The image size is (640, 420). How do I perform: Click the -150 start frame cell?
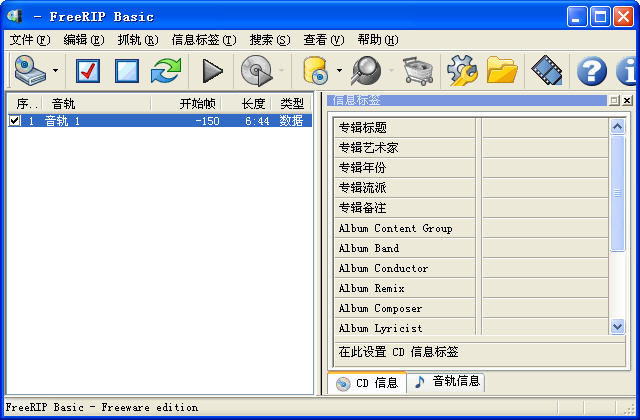point(207,121)
